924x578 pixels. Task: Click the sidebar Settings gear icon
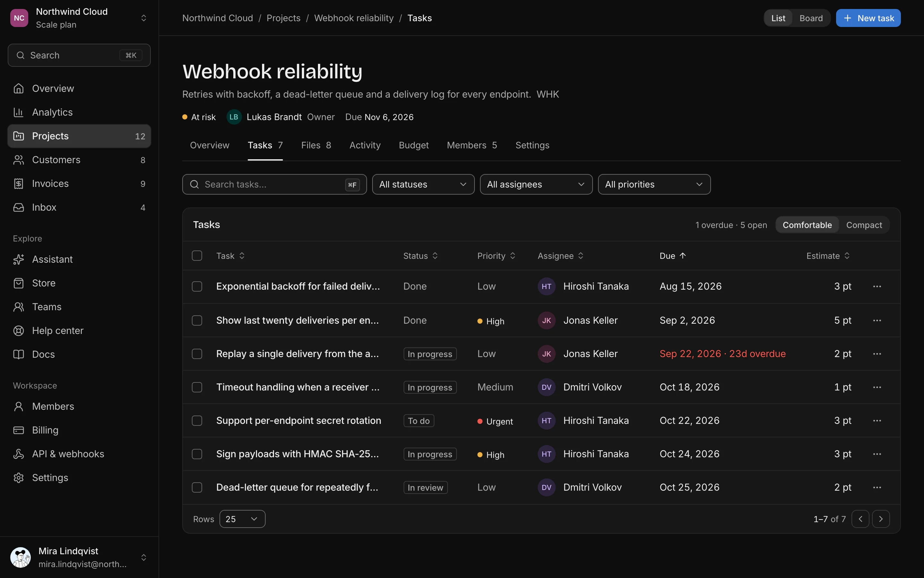[18, 477]
